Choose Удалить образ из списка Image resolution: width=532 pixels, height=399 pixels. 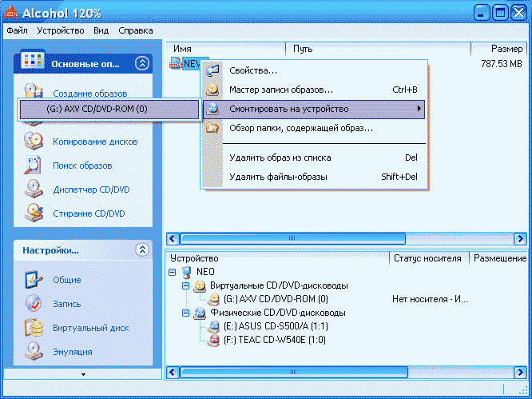coord(314,158)
